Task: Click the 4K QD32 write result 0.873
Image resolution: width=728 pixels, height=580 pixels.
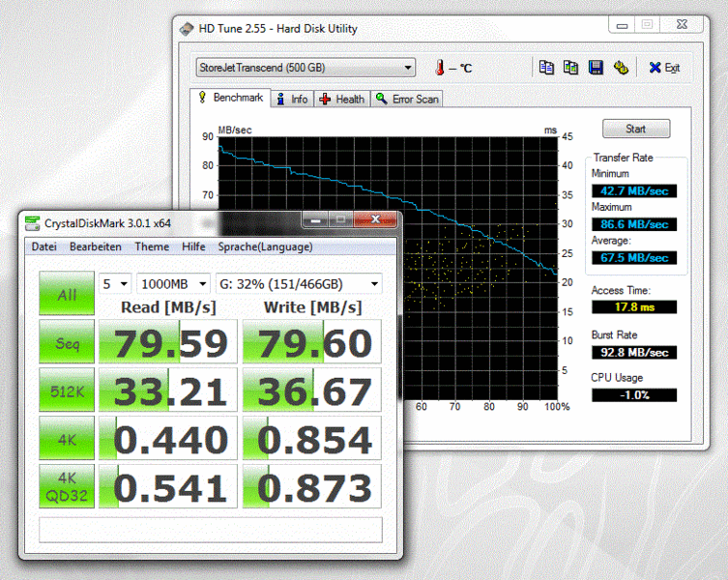Action: point(312,486)
